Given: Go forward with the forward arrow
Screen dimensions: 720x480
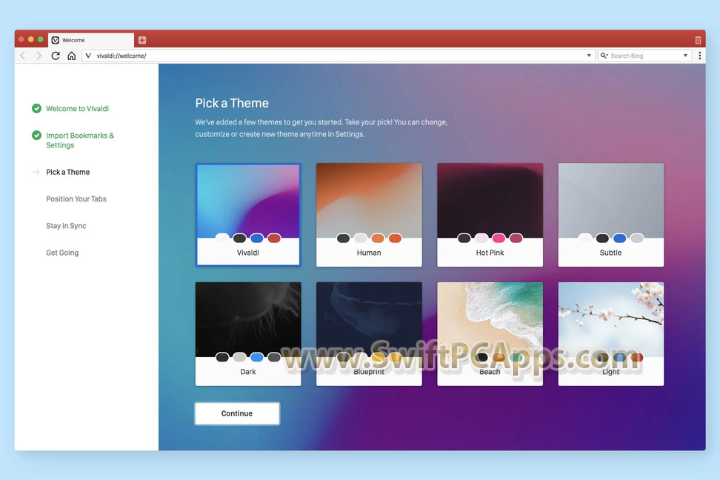Looking at the screenshot, I should (x=39, y=56).
